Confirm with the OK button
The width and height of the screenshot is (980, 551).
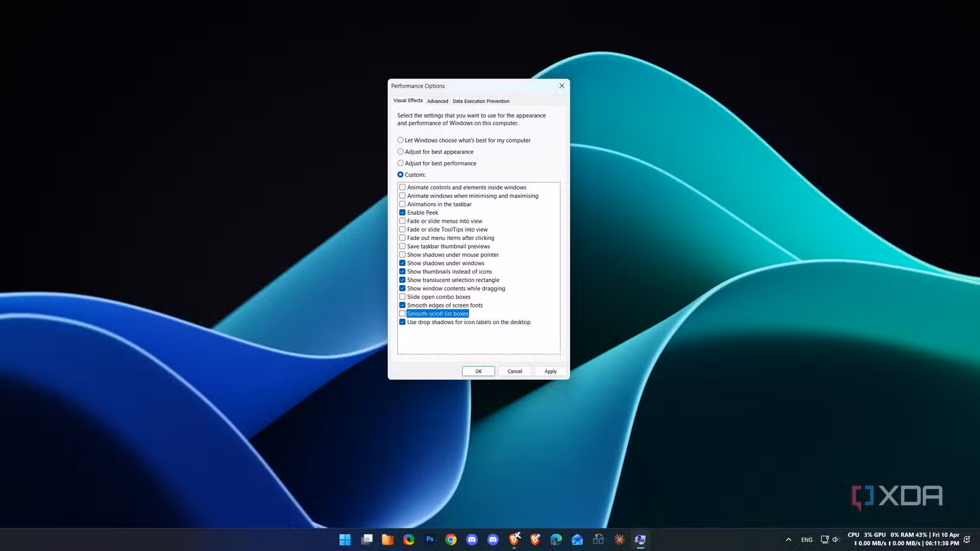click(x=478, y=371)
